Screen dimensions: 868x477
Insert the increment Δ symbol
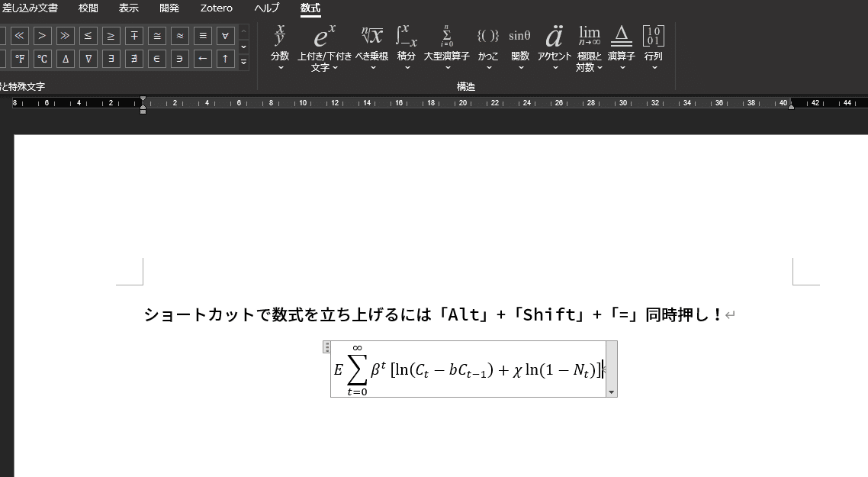(x=66, y=59)
